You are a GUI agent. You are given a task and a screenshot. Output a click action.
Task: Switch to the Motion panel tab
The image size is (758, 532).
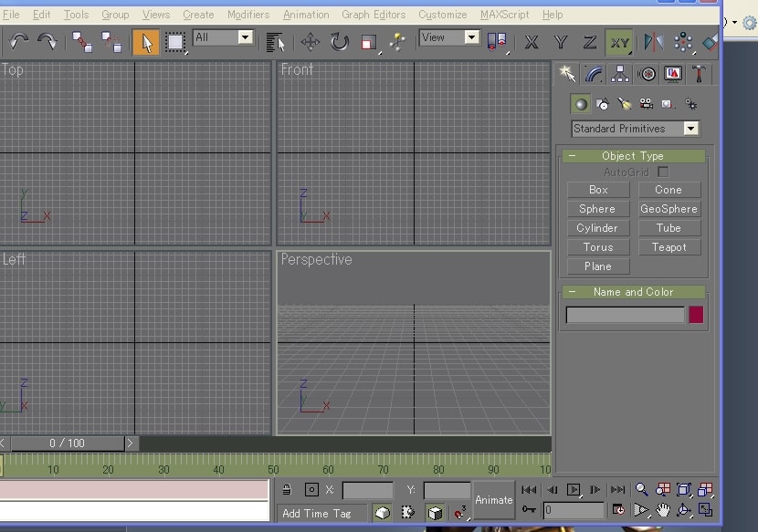[647, 74]
